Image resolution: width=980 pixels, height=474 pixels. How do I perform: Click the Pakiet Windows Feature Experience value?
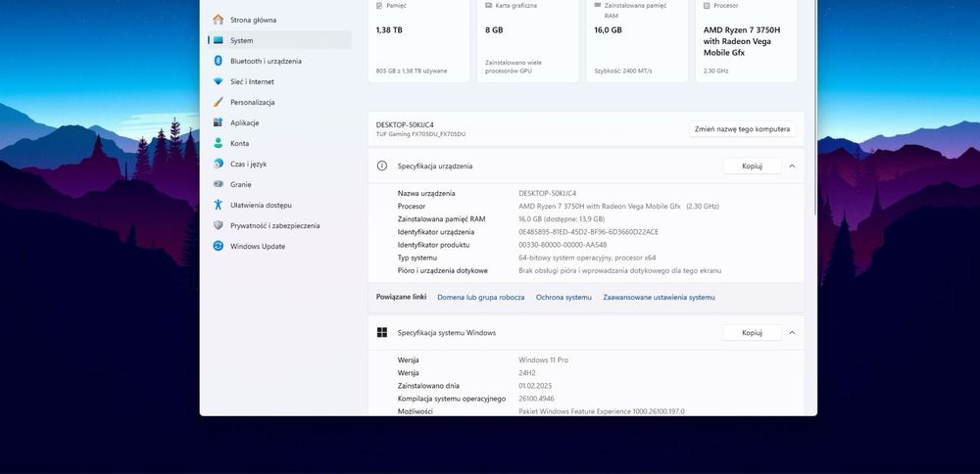coord(602,411)
